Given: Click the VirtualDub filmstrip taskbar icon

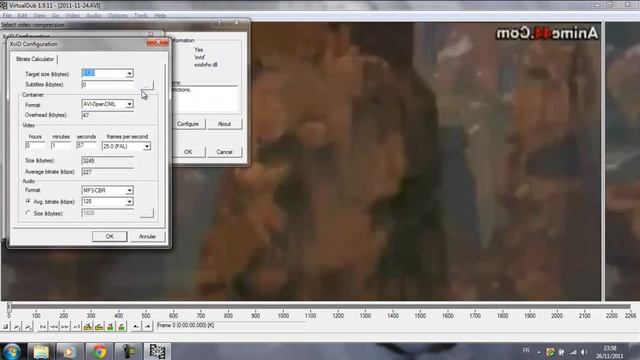Looking at the screenshot, I should click(157, 351).
